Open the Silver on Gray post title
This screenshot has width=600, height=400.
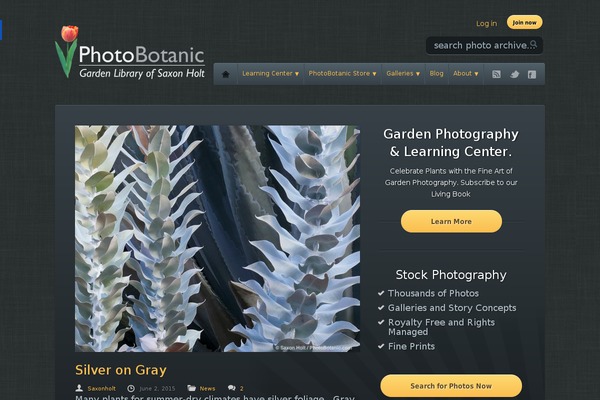(x=121, y=370)
